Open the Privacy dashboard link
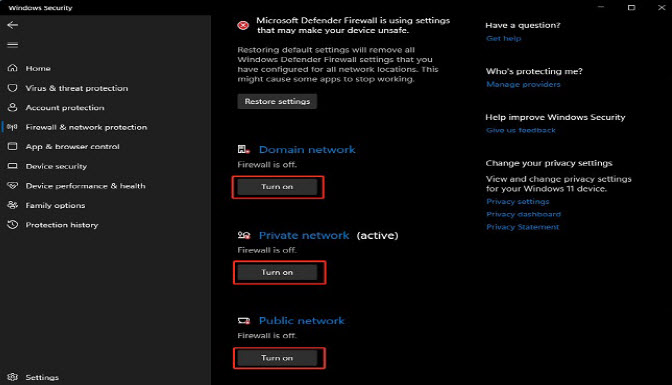The height and width of the screenshot is (385, 672). pos(523,214)
